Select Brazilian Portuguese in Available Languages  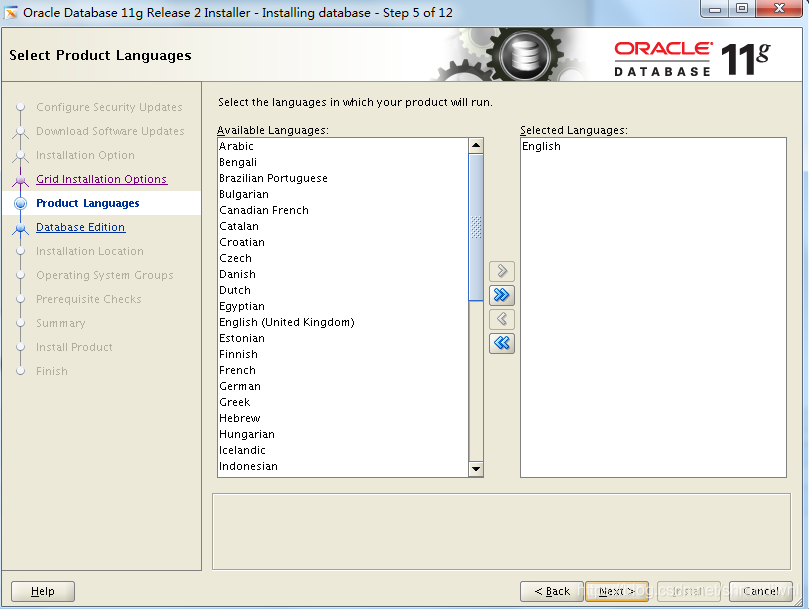point(273,178)
